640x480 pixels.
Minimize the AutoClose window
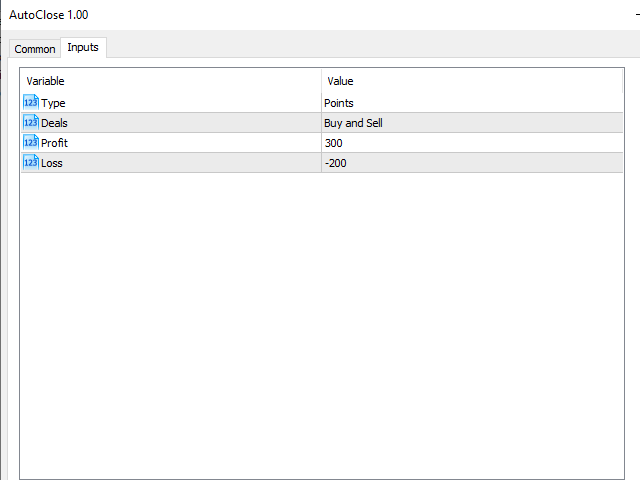coord(636,16)
